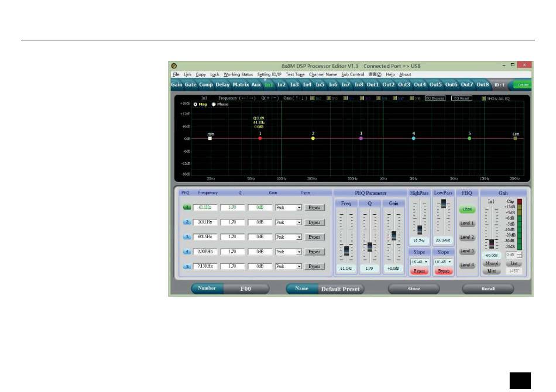This screenshot has width=556, height=392.
Task: Select the Mag radio button
Action: [x=195, y=105]
